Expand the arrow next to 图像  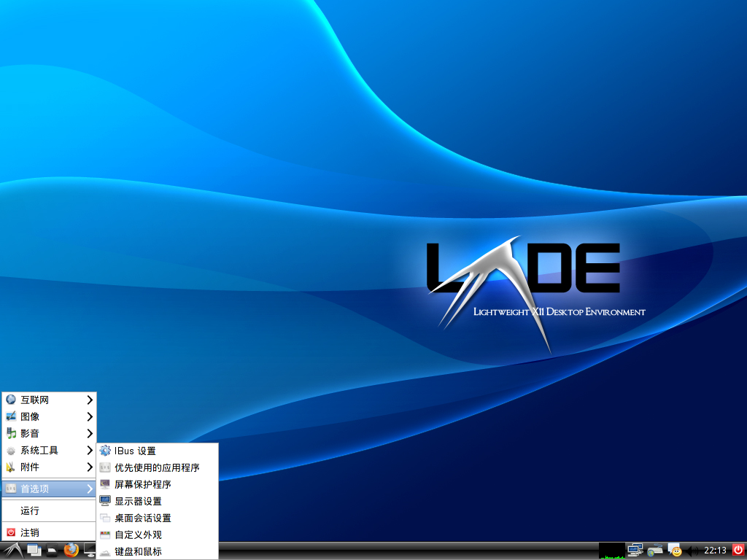(x=90, y=416)
